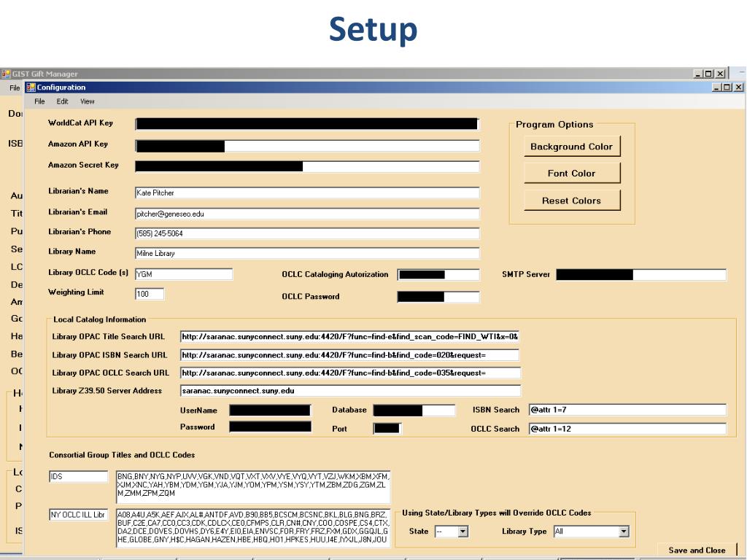Click the Librarian's Phone field
Screen dimensions: 747x560
[307, 233]
